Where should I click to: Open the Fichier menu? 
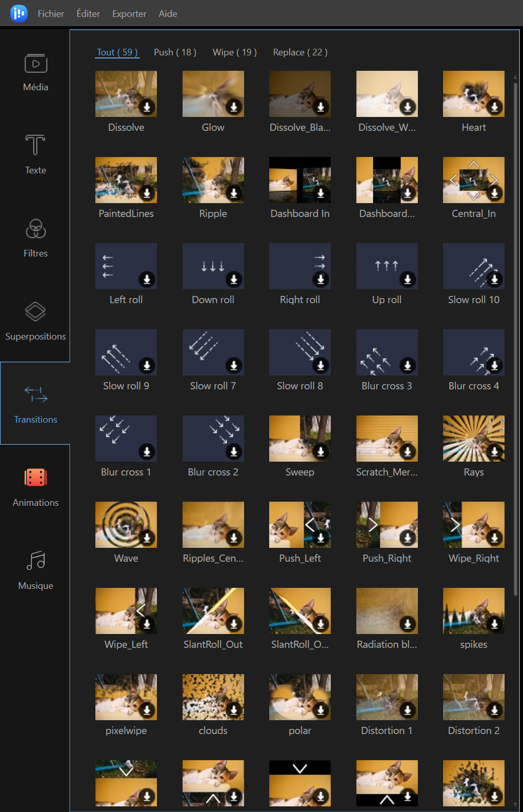(x=51, y=14)
